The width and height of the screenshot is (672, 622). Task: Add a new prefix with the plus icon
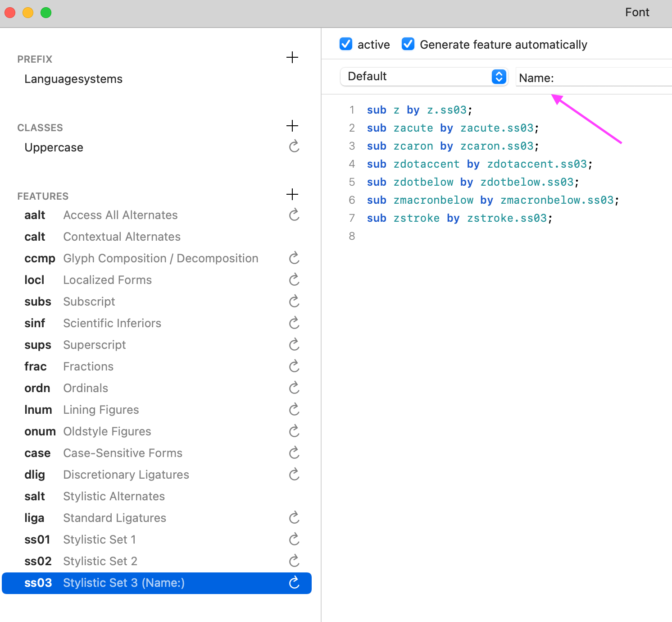(x=292, y=57)
